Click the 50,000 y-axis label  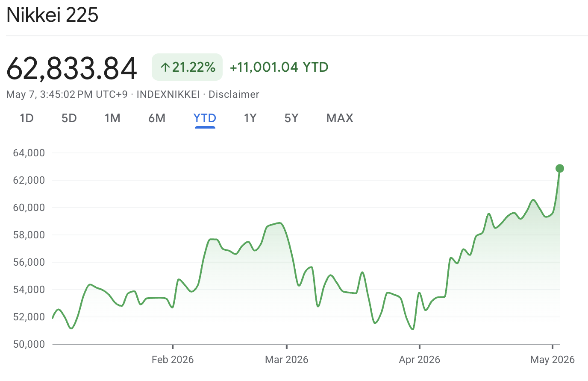point(29,344)
